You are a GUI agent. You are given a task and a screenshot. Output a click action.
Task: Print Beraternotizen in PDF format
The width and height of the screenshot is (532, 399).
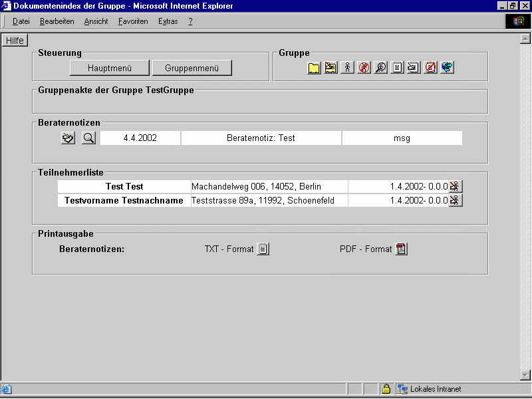coord(401,249)
